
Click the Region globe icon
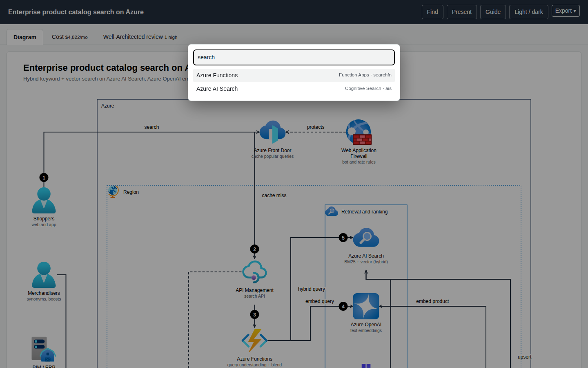coord(114,191)
